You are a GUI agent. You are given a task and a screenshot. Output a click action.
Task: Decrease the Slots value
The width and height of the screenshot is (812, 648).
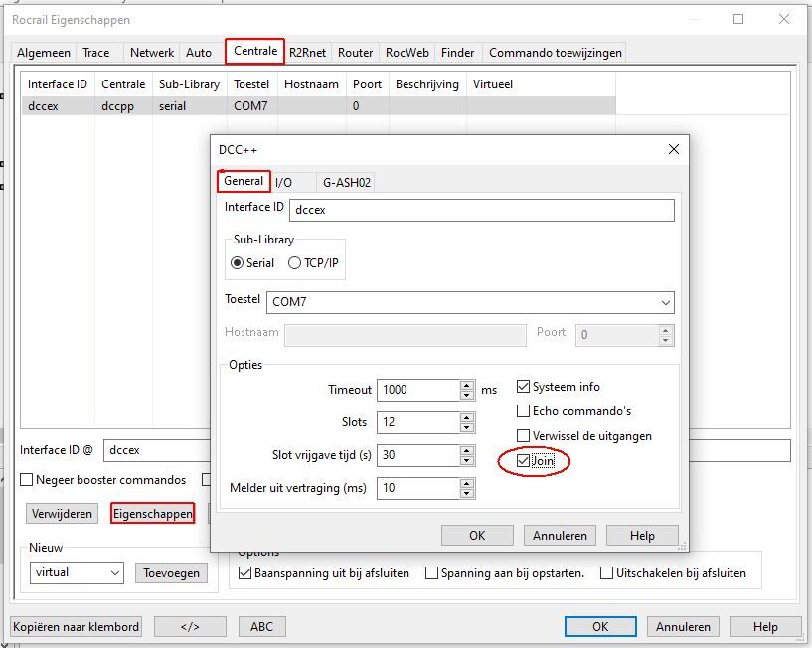[466, 427]
